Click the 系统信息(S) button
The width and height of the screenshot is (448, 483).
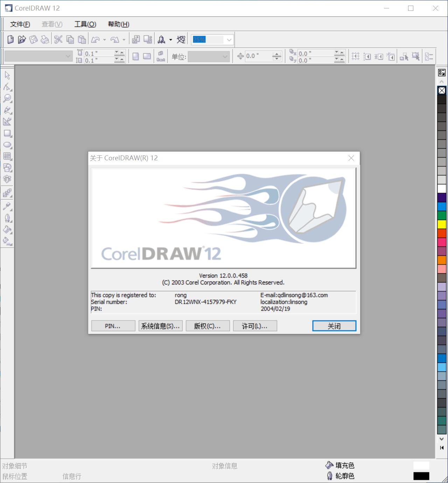point(161,325)
